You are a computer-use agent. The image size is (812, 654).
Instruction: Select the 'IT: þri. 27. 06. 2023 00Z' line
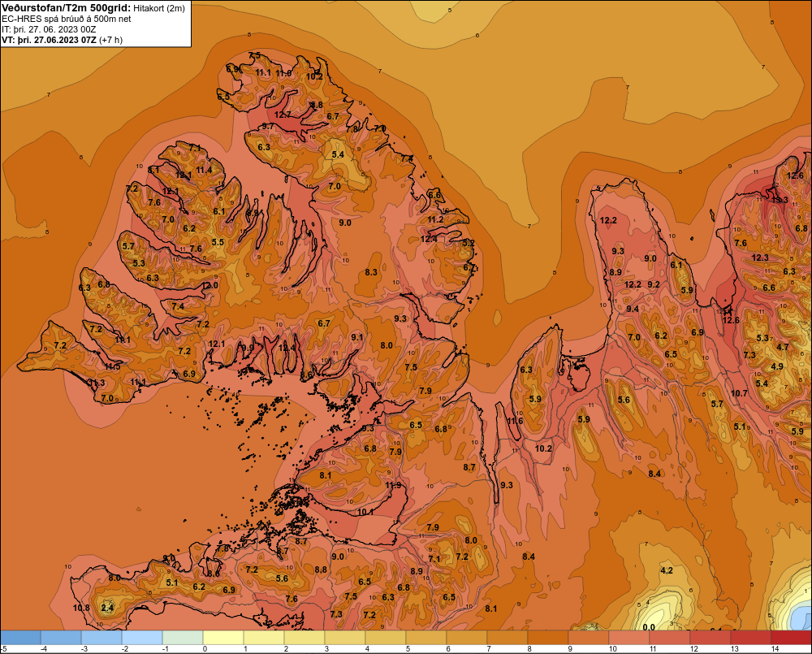49,29
